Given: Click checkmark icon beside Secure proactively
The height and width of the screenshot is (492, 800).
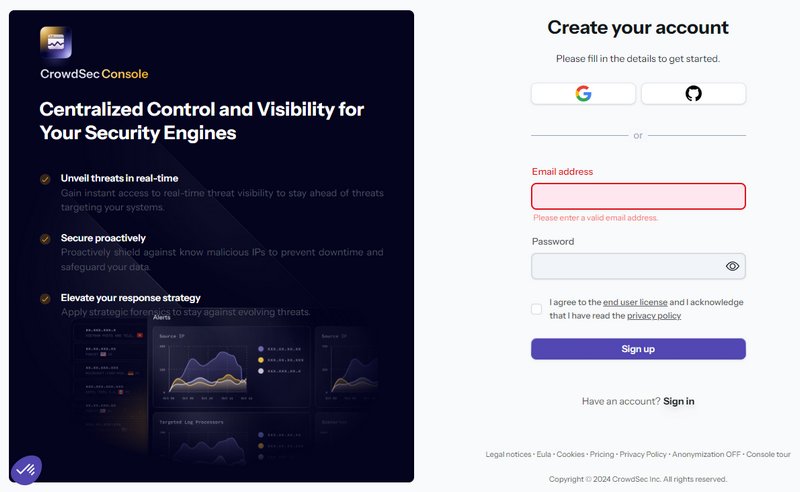Looking at the screenshot, I should point(45,239).
